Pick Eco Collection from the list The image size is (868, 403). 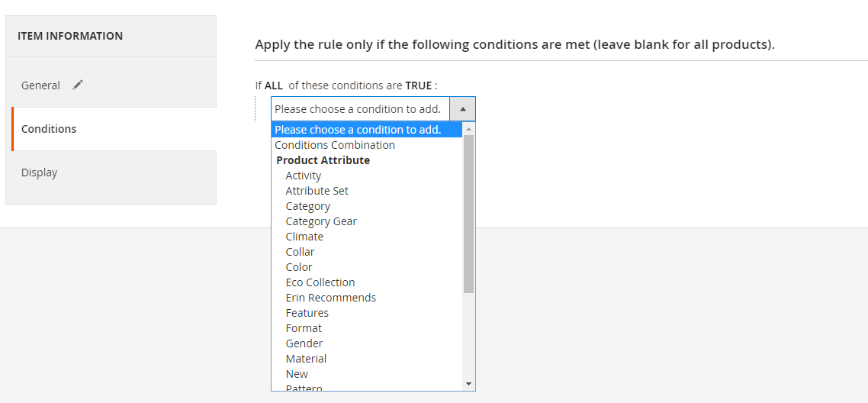coord(320,282)
